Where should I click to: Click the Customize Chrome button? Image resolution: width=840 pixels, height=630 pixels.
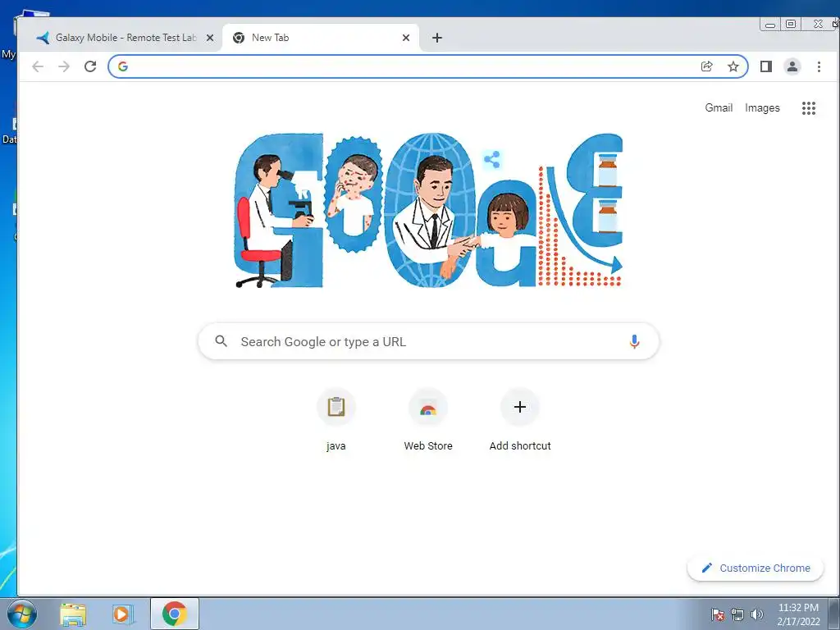pyautogui.click(x=756, y=568)
